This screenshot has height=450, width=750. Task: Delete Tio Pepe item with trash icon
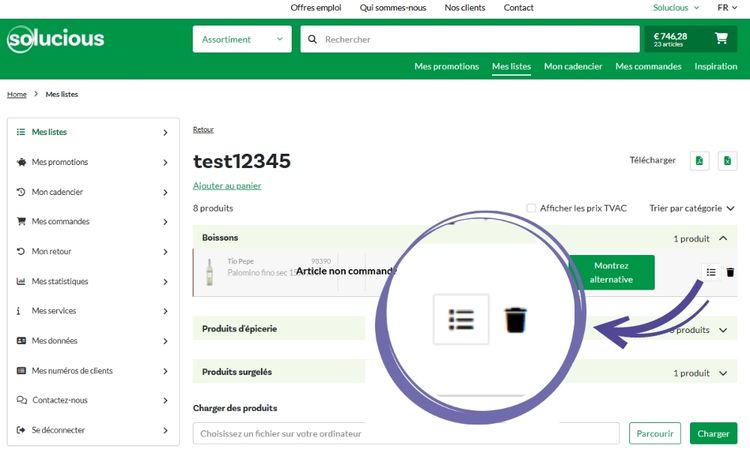click(730, 272)
